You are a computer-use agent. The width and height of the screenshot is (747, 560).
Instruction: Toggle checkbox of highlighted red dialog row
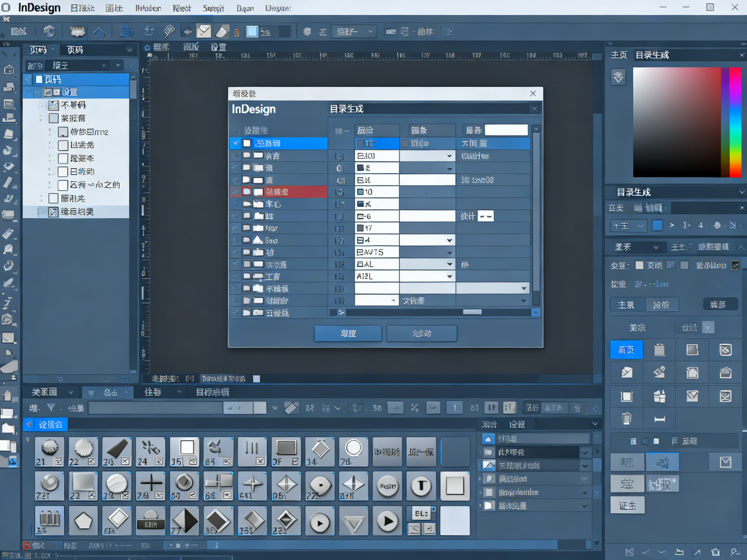coord(246,192)
